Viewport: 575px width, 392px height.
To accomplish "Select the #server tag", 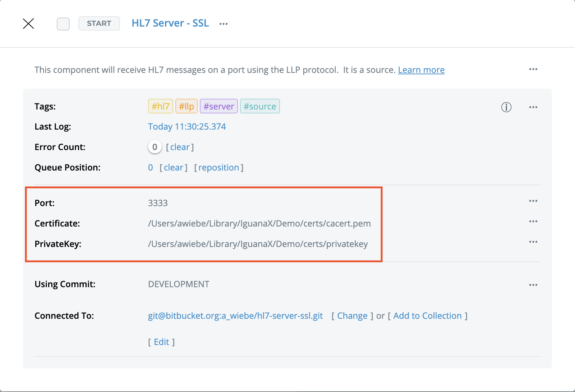I will pos(218,107).
